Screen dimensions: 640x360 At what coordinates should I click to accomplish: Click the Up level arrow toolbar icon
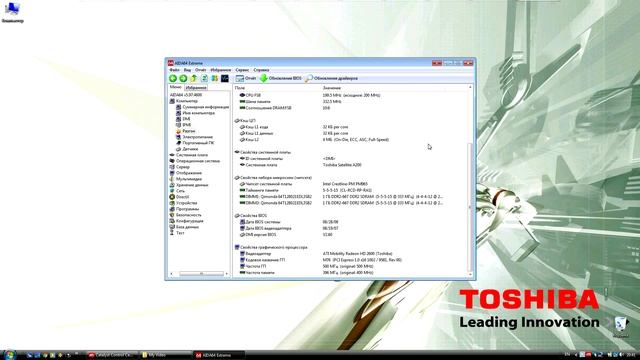(194, 78)
